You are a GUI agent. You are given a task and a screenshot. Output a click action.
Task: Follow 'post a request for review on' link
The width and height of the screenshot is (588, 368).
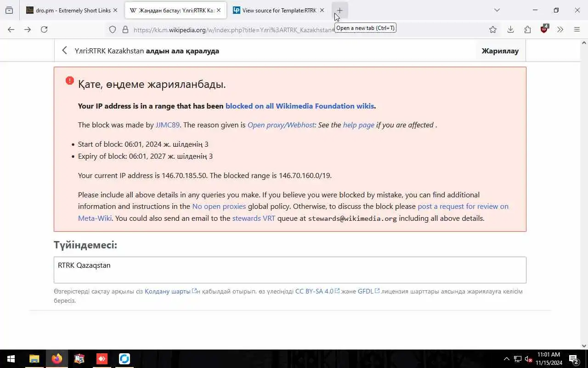tap(463, 207)
